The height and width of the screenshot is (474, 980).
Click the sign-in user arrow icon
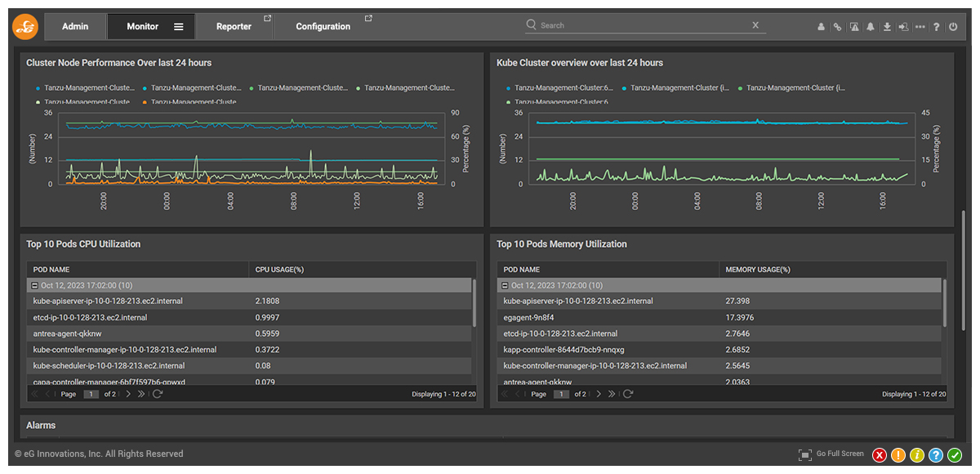[903, 26]
